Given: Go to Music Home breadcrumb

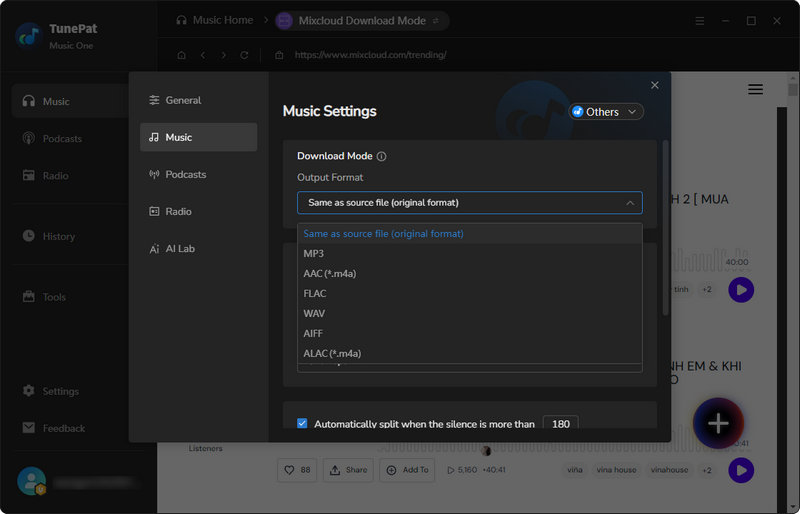Looking at the screenshot, I should (x=215, y=20).
